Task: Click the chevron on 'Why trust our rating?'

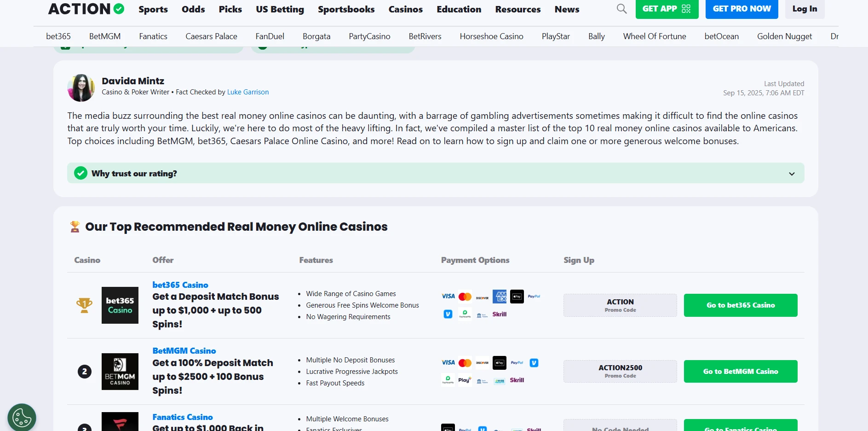Action: click(x=792, y=174)
